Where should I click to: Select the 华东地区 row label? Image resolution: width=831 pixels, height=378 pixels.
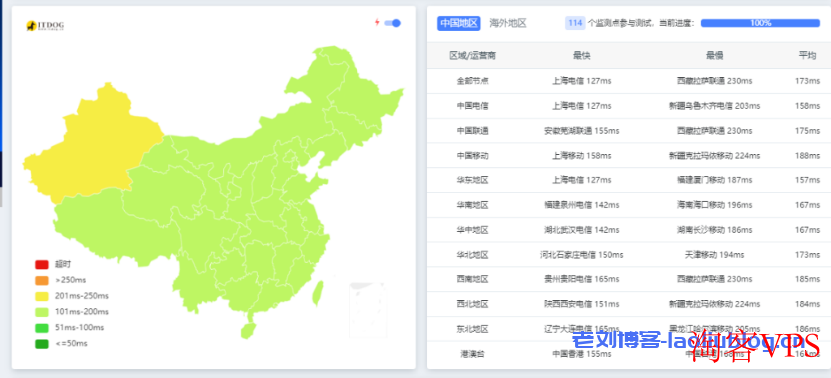[473, 180]
